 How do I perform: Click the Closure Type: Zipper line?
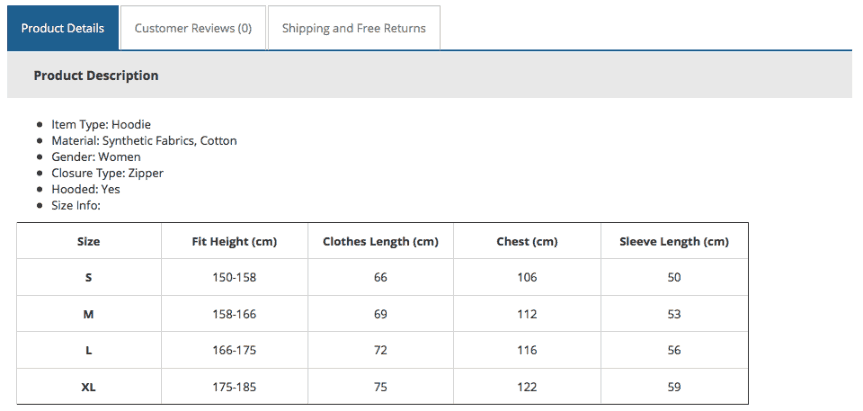[x=107, y=173]
